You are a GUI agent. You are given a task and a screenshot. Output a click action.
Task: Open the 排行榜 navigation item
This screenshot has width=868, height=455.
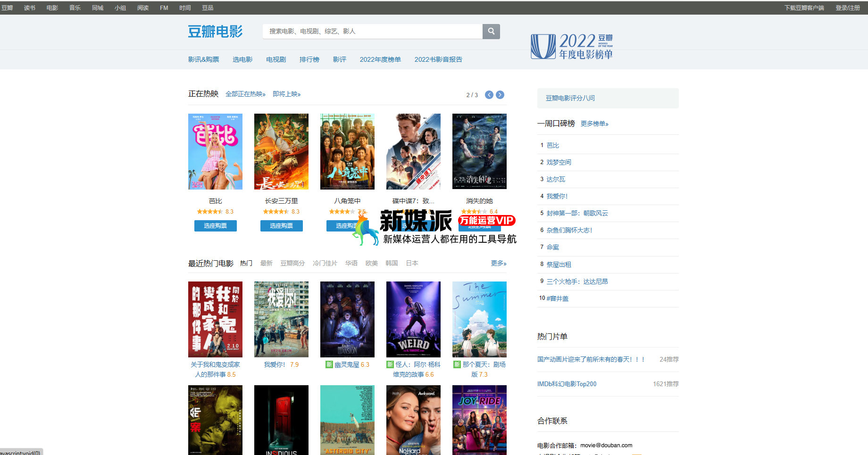pos(309,59)
